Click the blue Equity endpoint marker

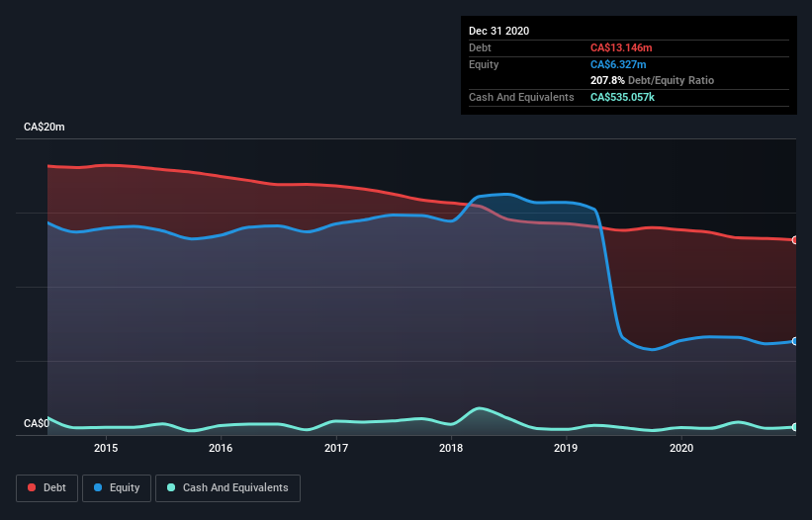pyautogui.click(x=795, y=341)
